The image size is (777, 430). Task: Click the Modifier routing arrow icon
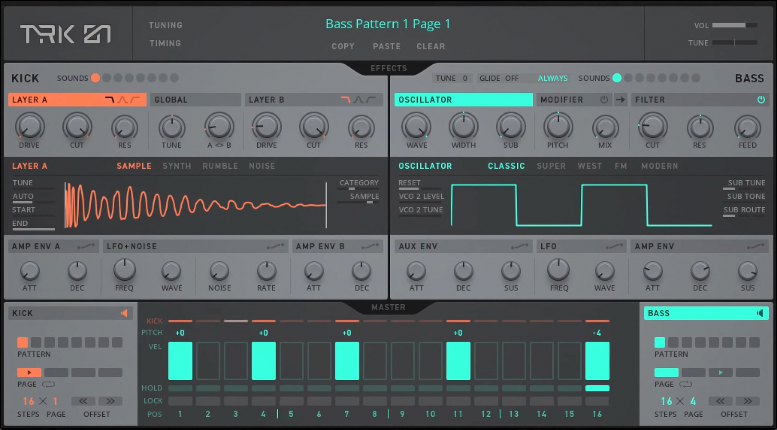click(620, 100)
